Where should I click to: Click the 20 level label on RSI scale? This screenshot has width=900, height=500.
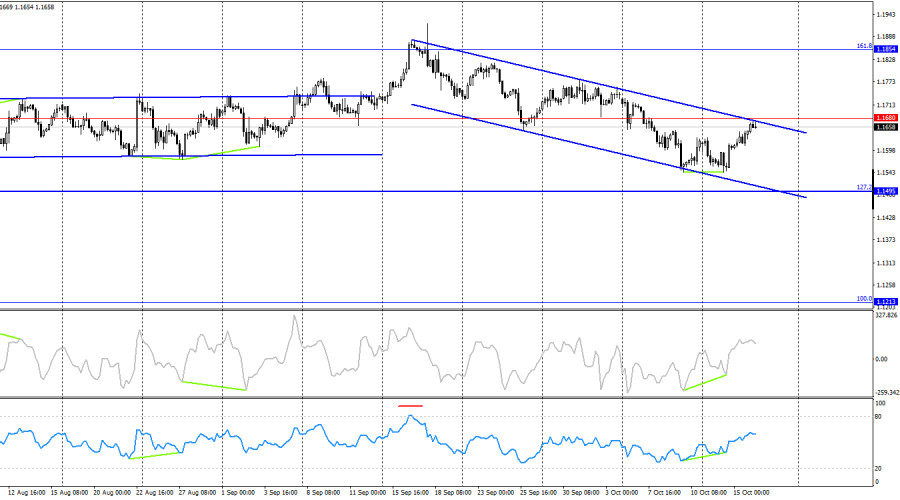pos(878,468)
